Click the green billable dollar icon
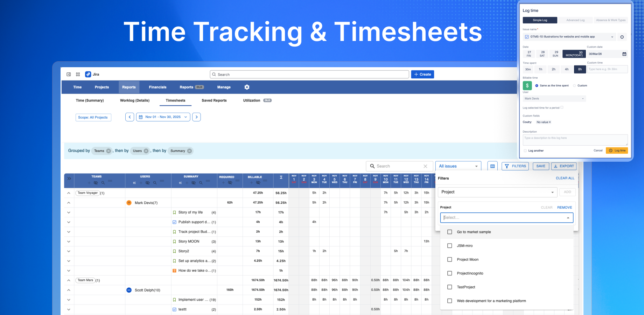Viewport: 644px width, 315px height. point(527,85)
